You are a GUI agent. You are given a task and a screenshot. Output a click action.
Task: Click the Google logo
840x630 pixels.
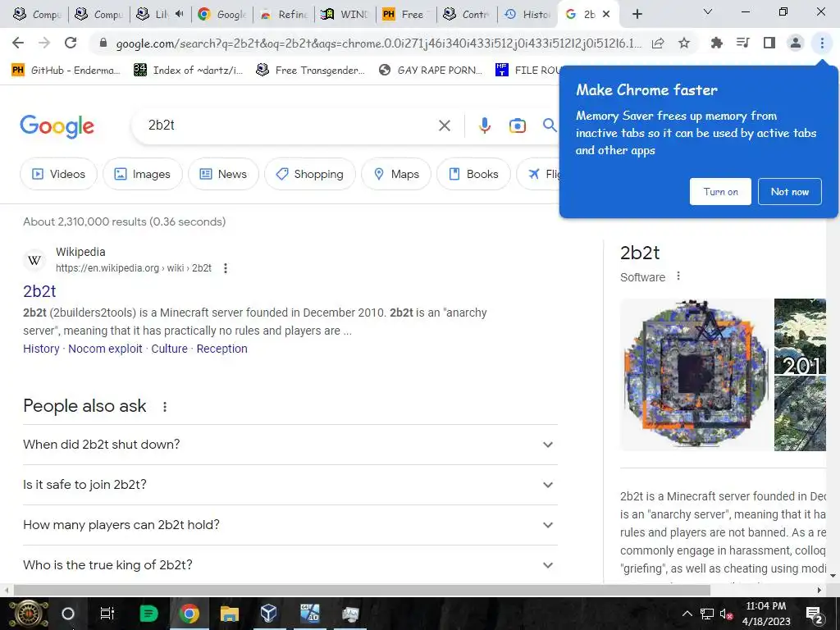[57, 126]
